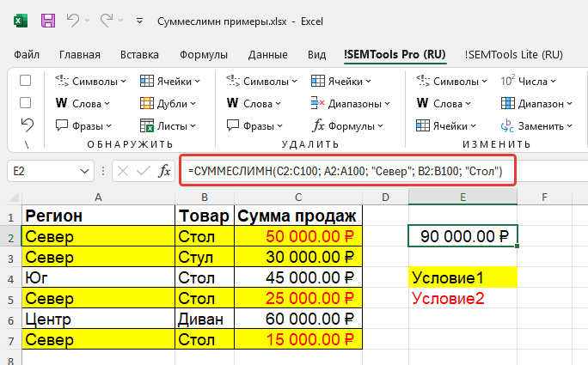Select the Регион header cell
Screen dimensions: 588x365
(x=98, y=216)
